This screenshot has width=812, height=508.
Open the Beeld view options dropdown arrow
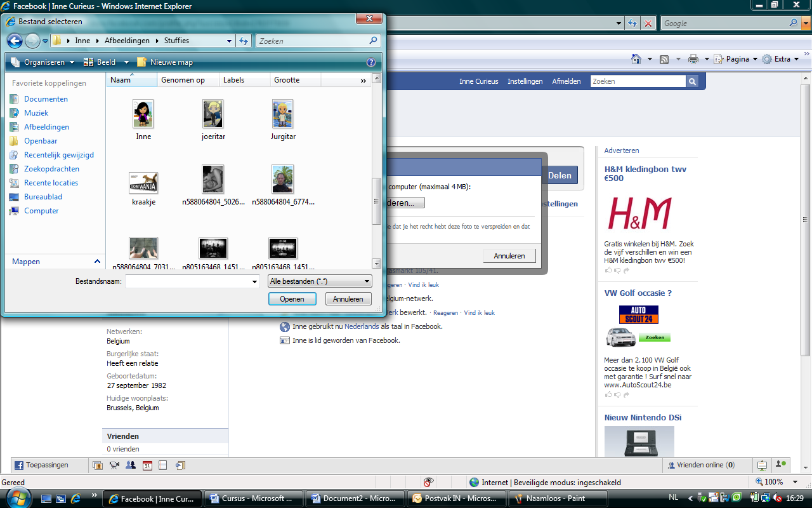pos(126,62)
